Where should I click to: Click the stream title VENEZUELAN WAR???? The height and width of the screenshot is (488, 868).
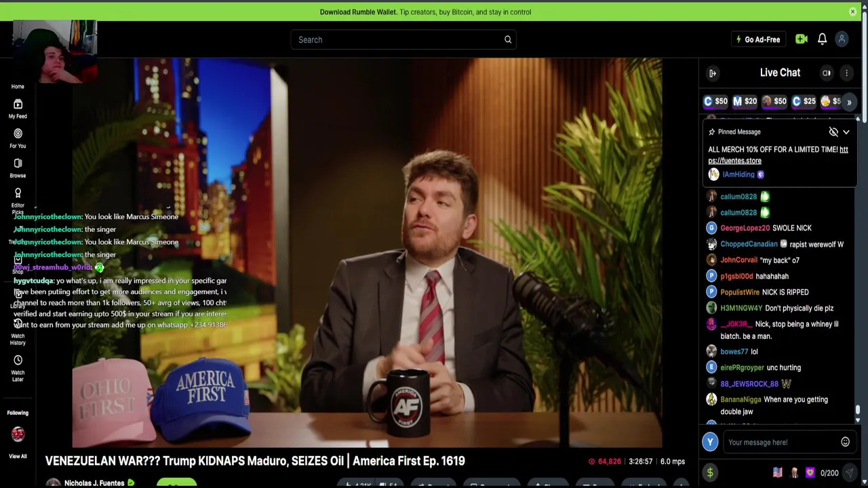(x=255, y=461)
